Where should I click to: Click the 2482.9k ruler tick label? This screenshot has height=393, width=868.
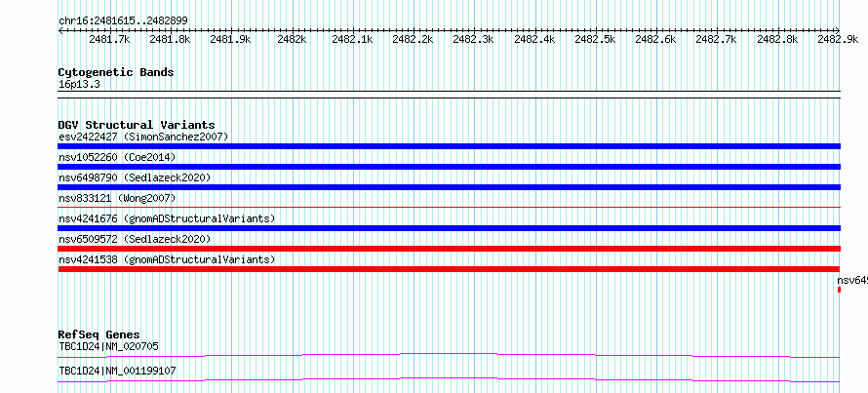pyautogui.click(x=838, y=39)
